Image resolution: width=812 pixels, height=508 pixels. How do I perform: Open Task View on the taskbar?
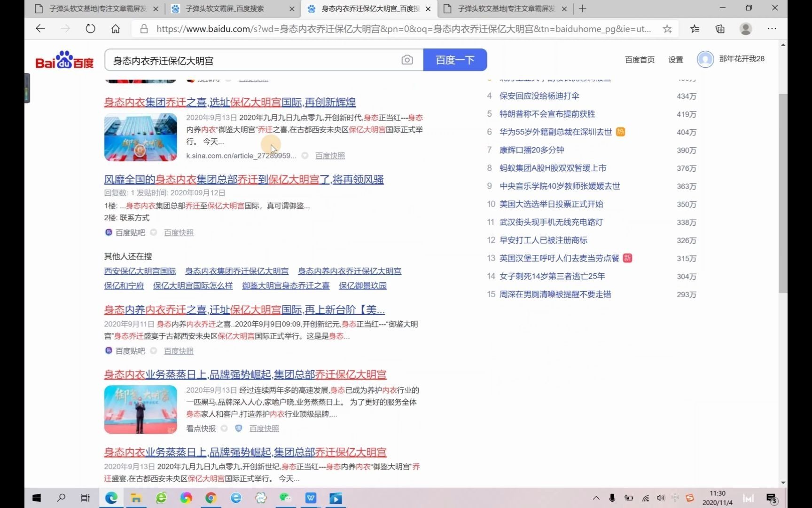click(x=86, y=498)
